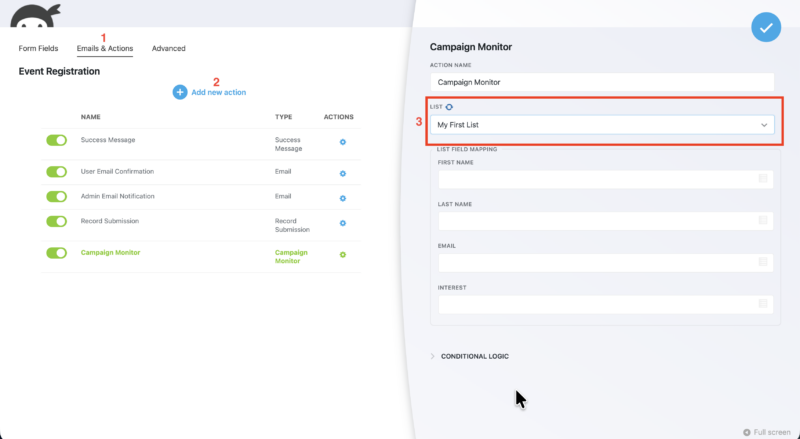Click the Action Name input field
Viewport: 800px width, 439px height.
coord(602,82)
